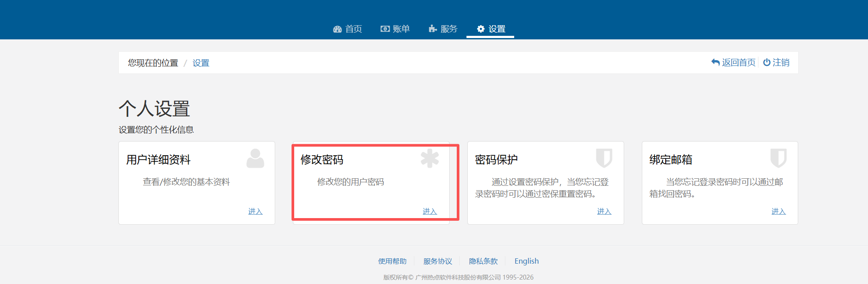Click the 设置 breadcrumb link

(x=201, y=63)
